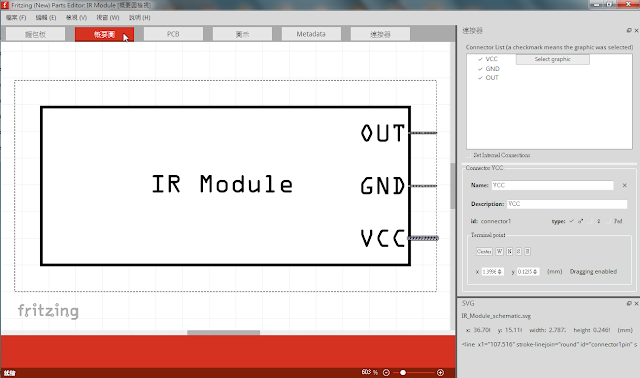
Task: Click the 603 % zoom level text
Action: pos(369,372)
